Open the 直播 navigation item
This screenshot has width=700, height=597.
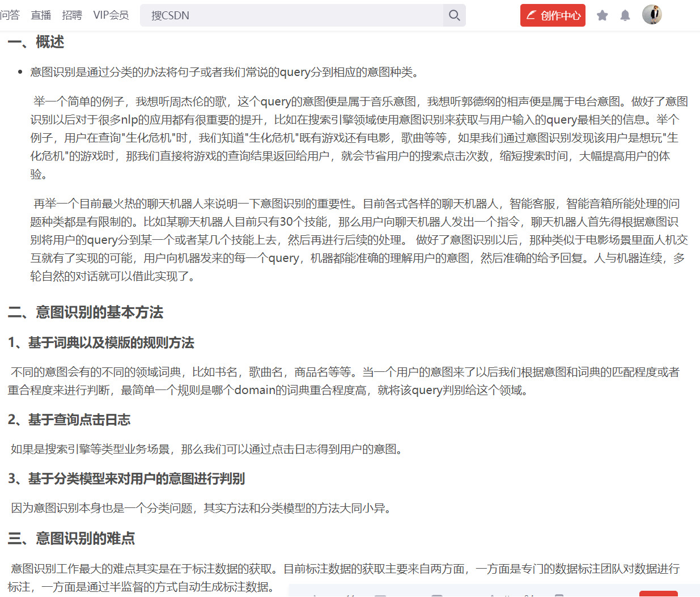tap(41, 15)
